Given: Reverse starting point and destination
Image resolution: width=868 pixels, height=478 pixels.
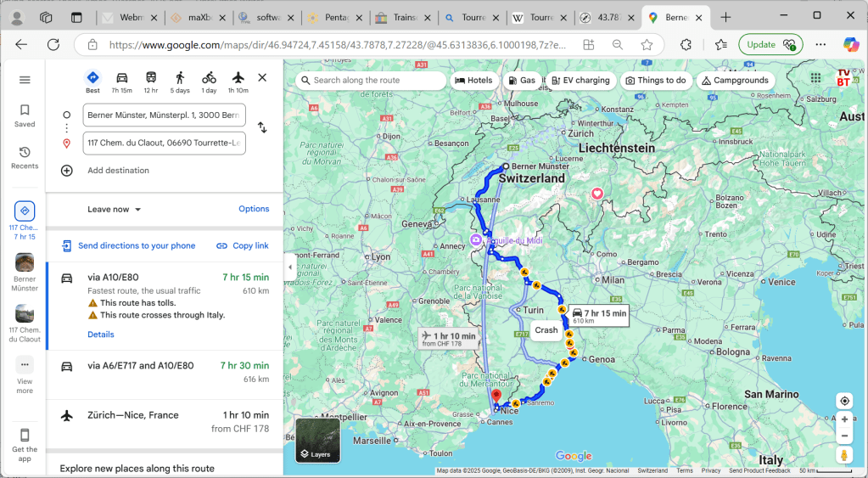Looking at the screenshot, I should tap(262, 128).
